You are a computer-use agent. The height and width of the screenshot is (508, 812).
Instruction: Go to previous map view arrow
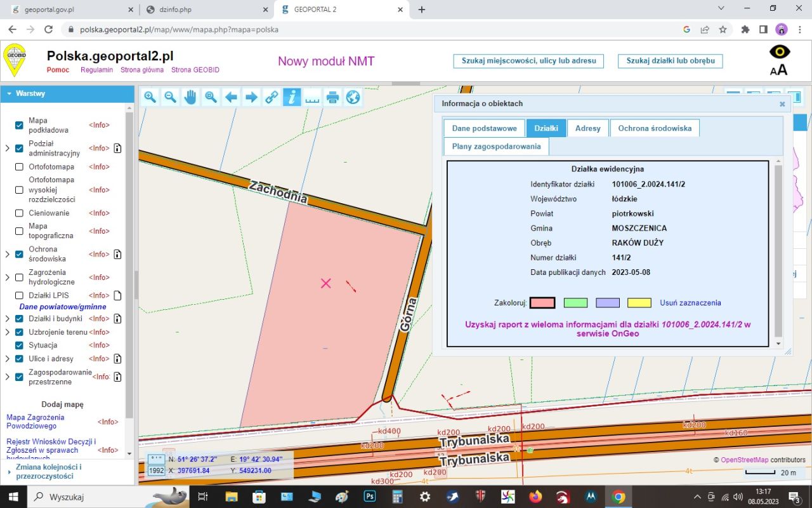pyautogui.click(x=231, y=97)
